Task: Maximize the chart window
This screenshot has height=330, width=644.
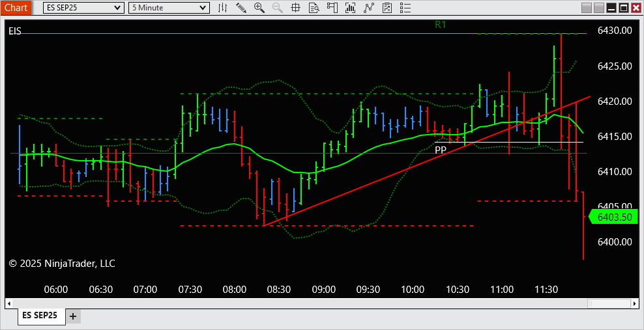Action: click(x=624, y=8)
